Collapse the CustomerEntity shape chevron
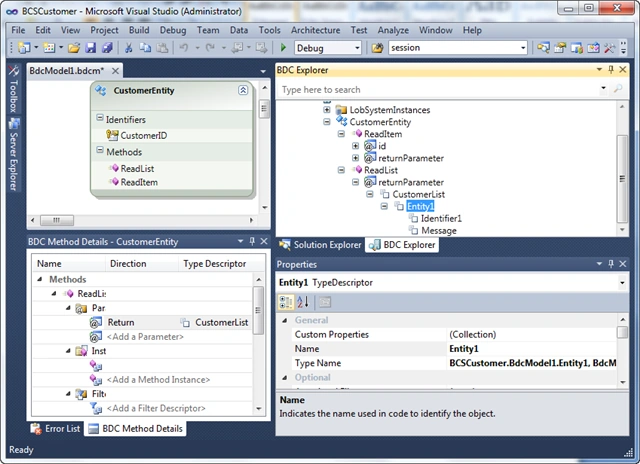640x464 pixels. point(243,90)
